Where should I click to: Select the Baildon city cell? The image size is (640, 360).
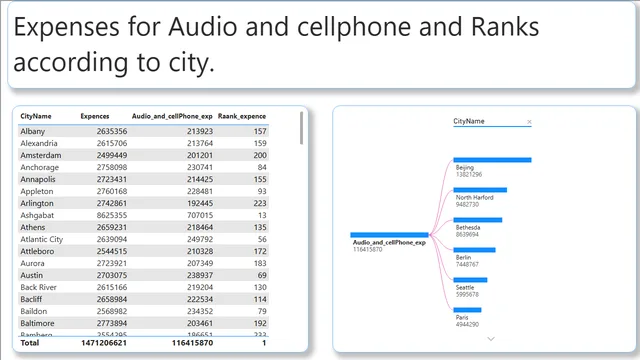[33, 311]
